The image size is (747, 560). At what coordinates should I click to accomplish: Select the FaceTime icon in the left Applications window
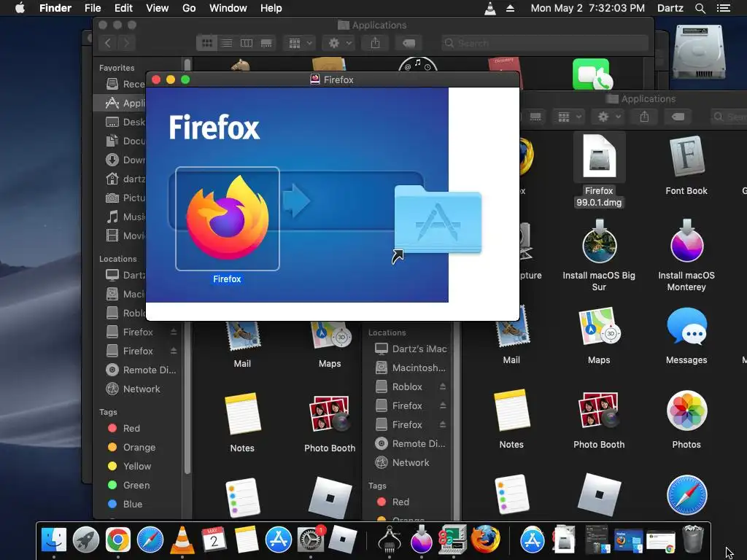tap(591, 74)
